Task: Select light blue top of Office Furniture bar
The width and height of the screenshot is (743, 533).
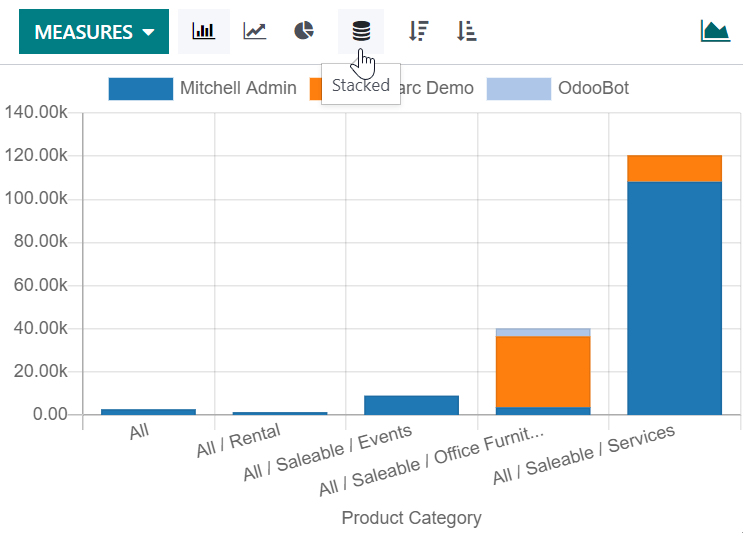Action: (x=543, y=332)
